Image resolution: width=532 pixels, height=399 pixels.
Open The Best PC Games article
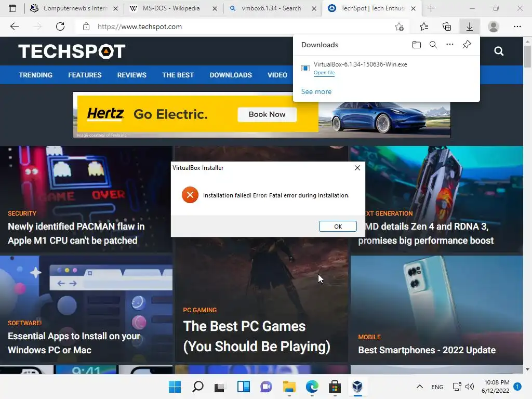click(257, 336)
